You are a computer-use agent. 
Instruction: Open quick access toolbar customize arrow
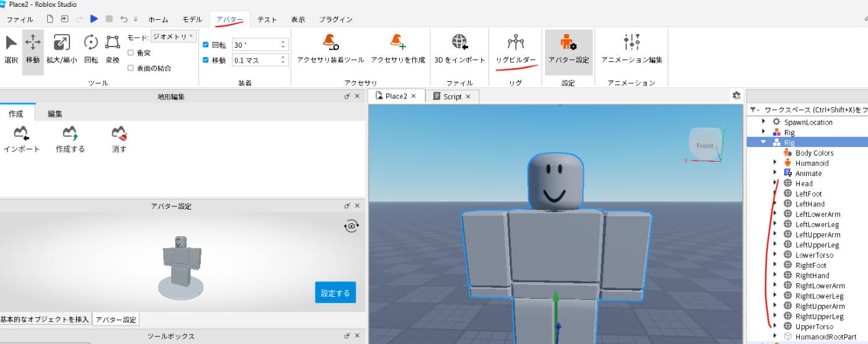(136, 19)
